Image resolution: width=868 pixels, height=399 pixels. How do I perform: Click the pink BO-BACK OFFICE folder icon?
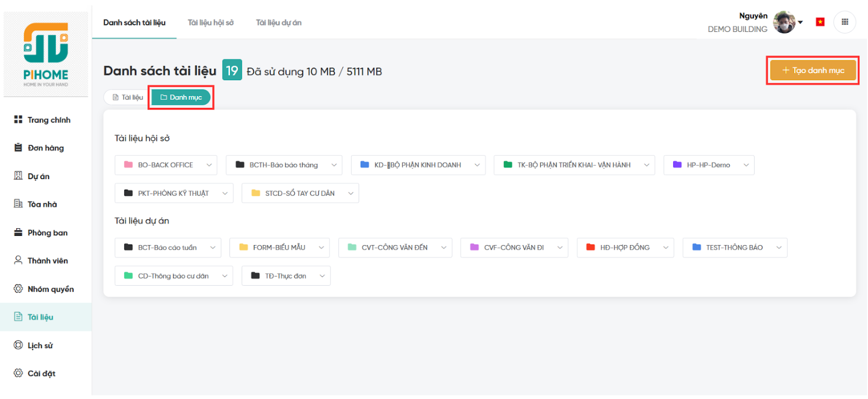point(129,165)
